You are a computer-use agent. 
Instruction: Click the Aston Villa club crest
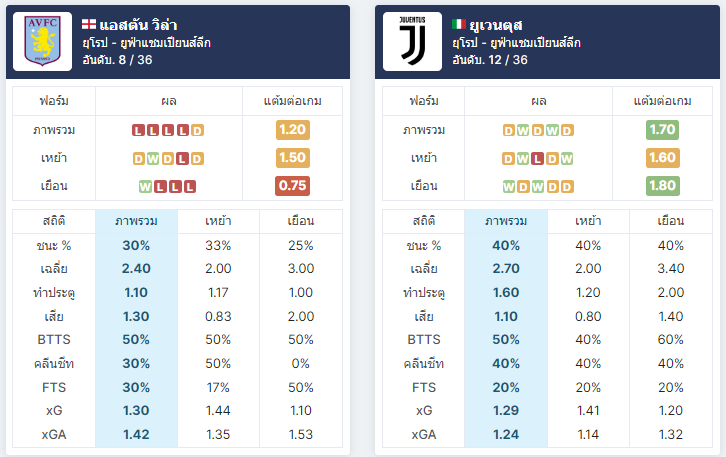43,42
